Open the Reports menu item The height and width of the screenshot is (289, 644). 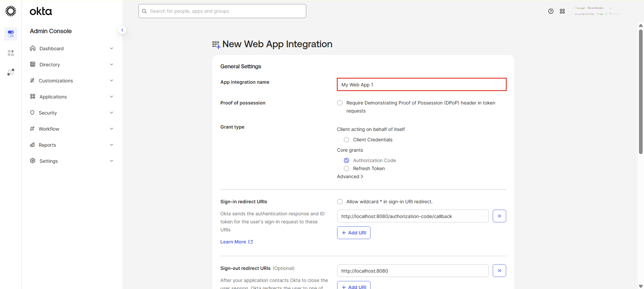(x=47, y=145)
